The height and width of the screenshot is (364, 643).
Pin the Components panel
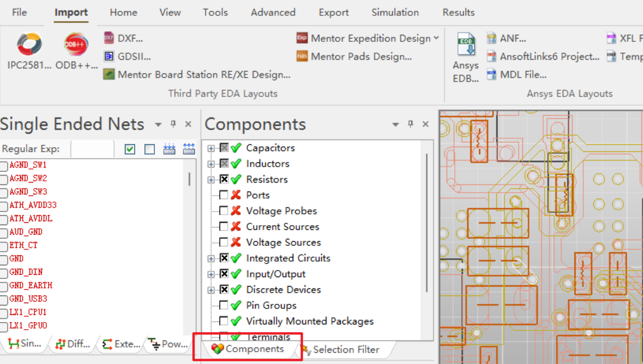tap(411, 123)
